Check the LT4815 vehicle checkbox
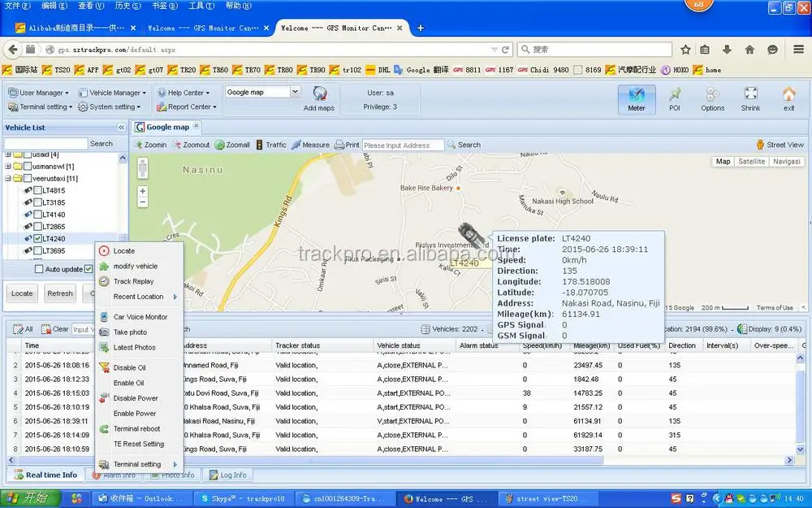Screen dimensions: 812x508 click(x=37, y=190)
